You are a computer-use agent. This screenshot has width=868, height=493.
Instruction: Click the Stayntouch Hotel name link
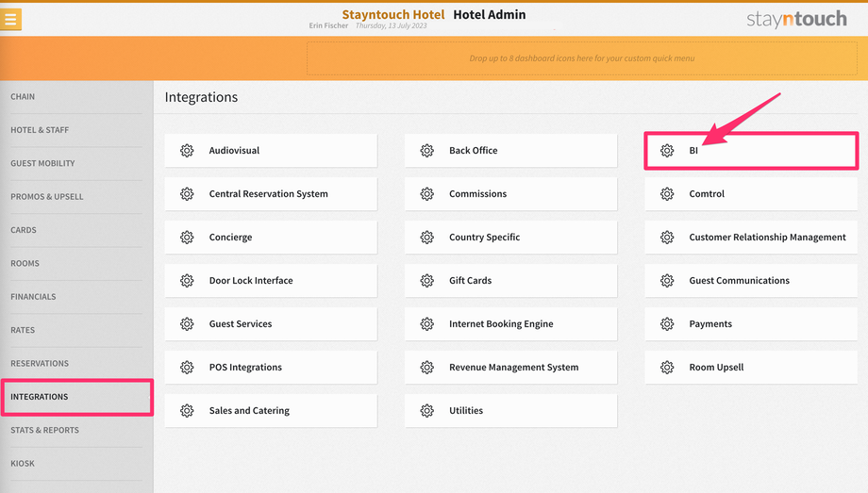[x=393, y=15]
